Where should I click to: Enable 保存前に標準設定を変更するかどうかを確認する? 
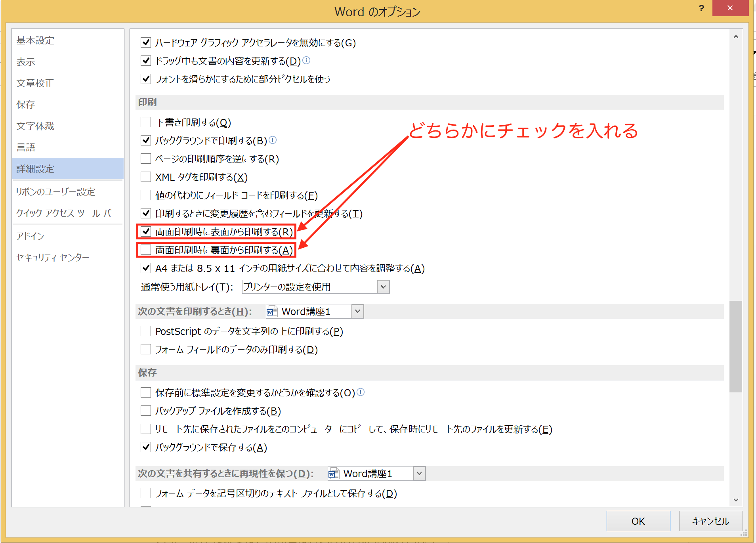click(146, 392)
